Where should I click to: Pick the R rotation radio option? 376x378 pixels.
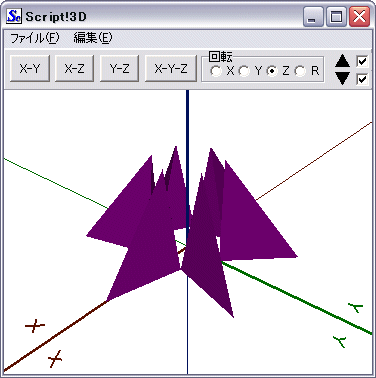click(300, 71)
